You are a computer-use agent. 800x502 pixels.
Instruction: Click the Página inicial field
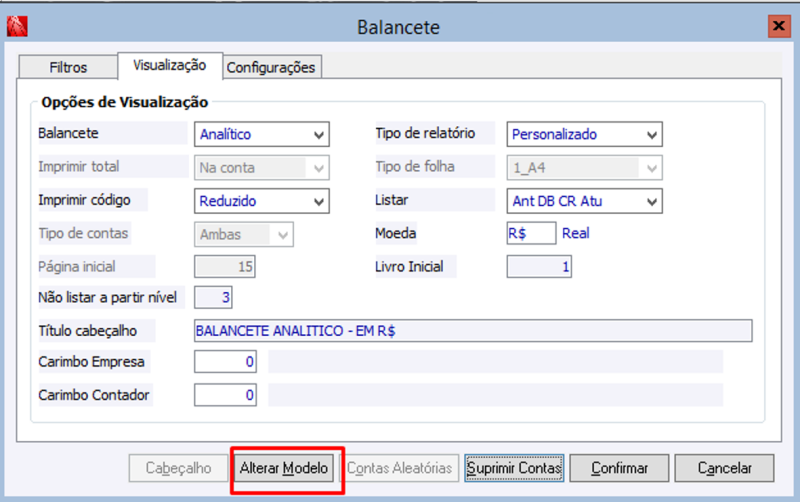coord(224,266)
